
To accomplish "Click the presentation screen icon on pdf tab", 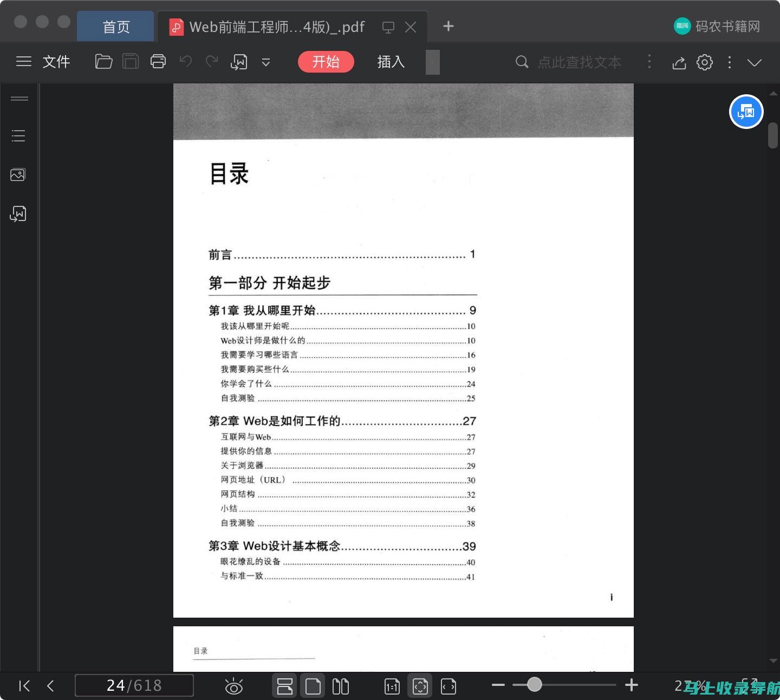I will coord(388,27).
